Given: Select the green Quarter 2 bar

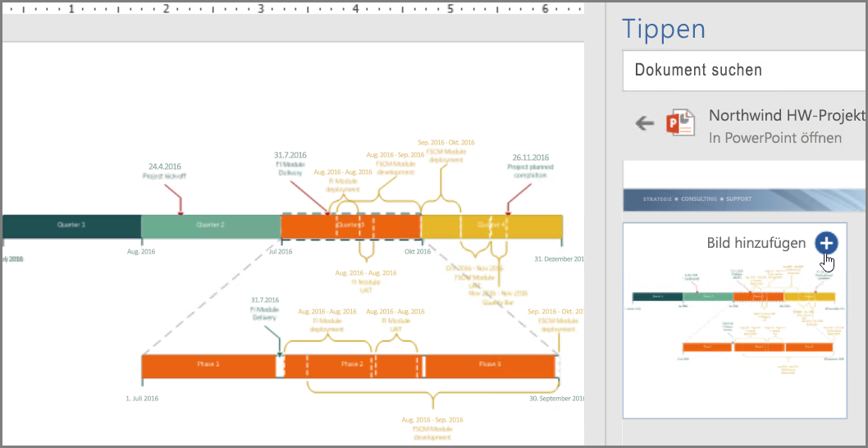Looking at the screenshot, I should (x=211, y=226).
